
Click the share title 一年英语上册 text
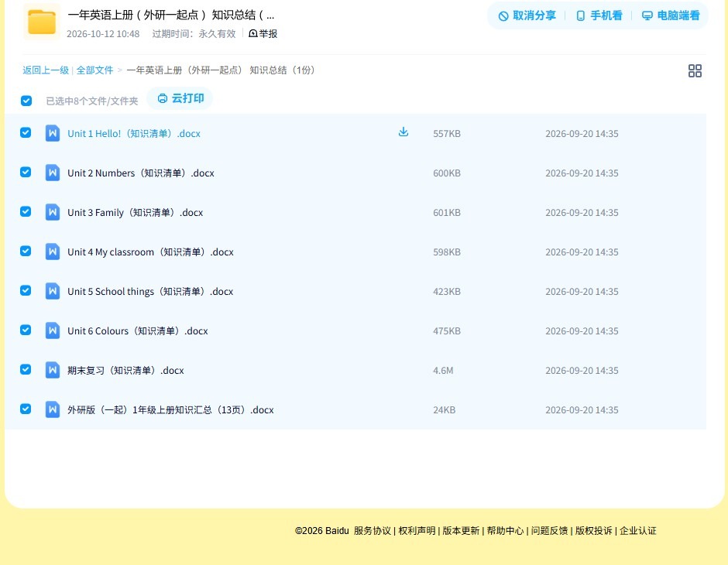(171, 15)
